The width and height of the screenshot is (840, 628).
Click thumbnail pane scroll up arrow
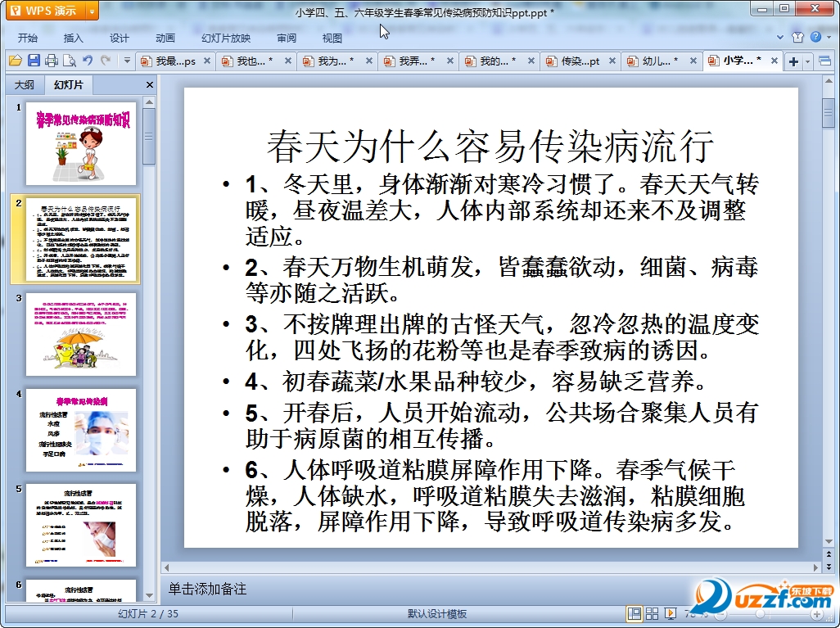(x=150, y=102)
